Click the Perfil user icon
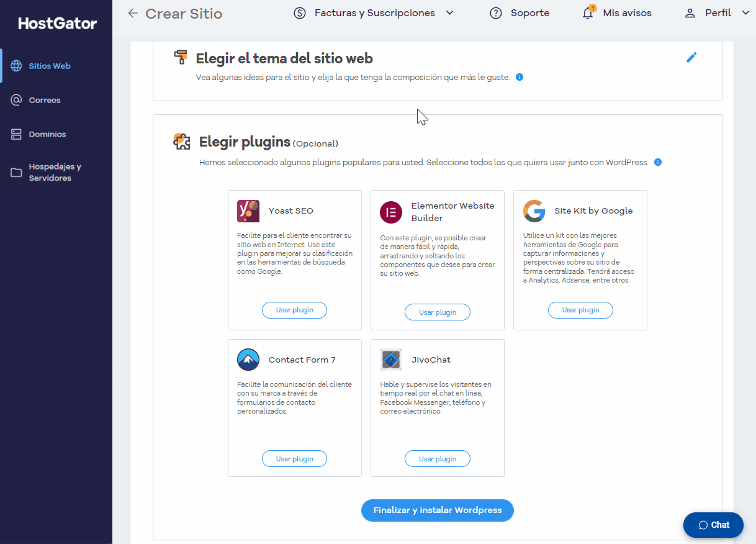 690,13
